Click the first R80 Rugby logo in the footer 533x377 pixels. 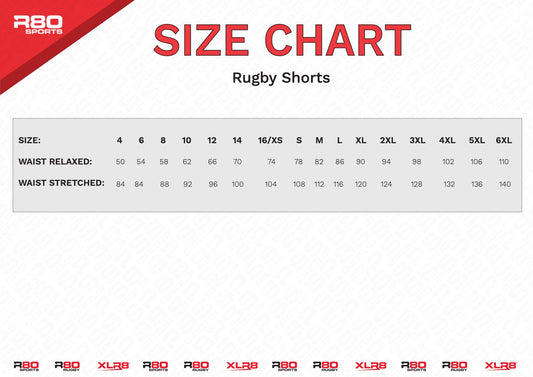[x=67, y=366]
